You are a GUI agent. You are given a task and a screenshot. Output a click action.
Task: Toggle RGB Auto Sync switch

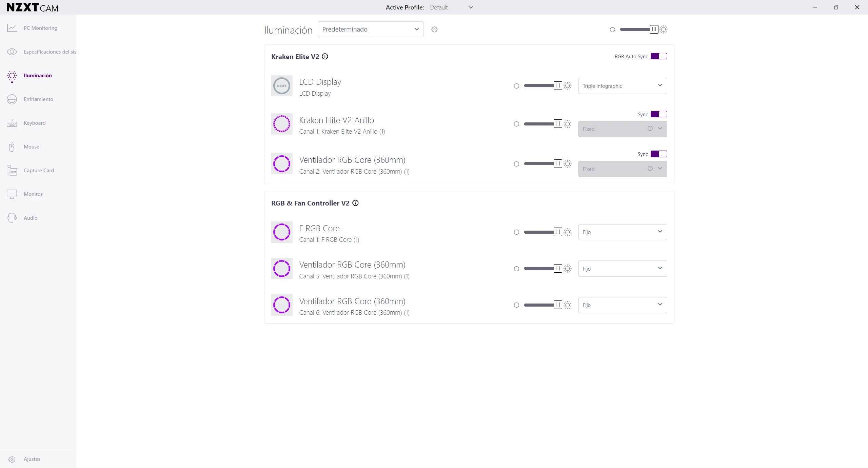pos(659,56)
